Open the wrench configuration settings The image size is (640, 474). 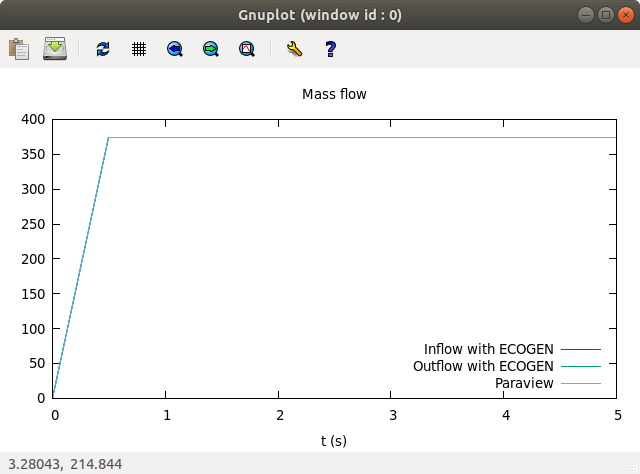[x=294, y=49]
